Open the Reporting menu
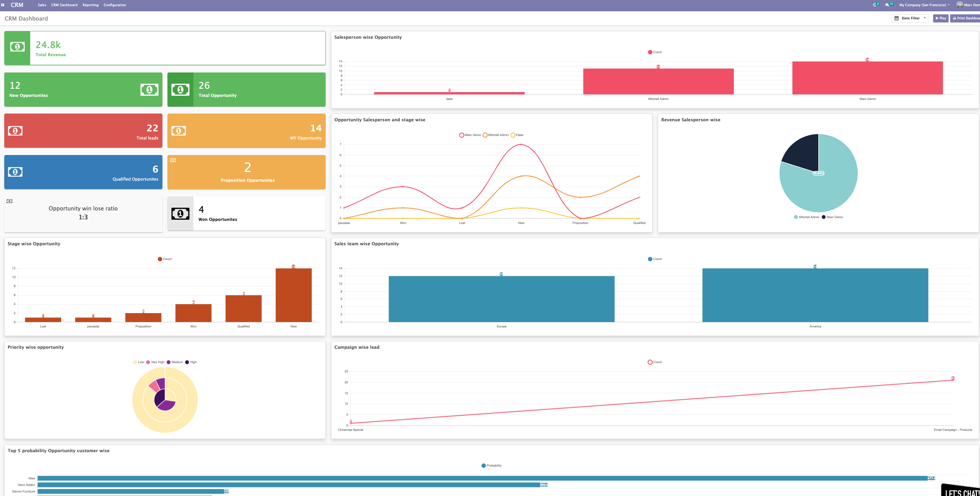The width and height of the screenshot is (980, 496). [90, 5]
